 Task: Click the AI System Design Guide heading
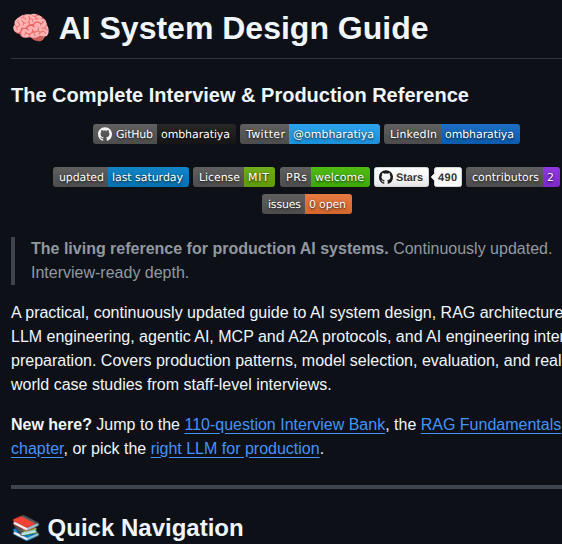(244, 28)
